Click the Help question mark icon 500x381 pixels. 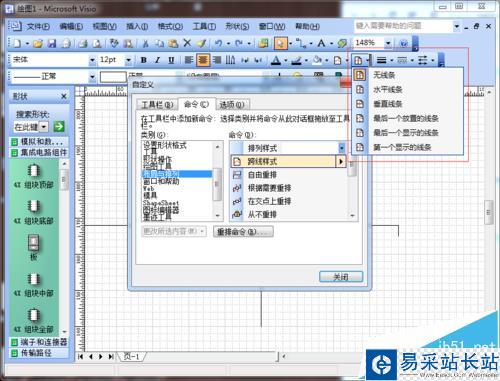[x=404, y=43]
